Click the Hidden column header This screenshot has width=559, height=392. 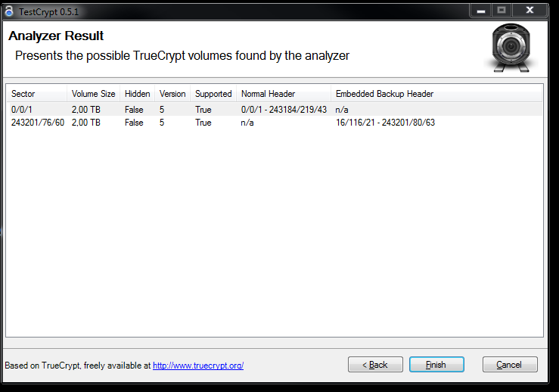tap(137, 94)
